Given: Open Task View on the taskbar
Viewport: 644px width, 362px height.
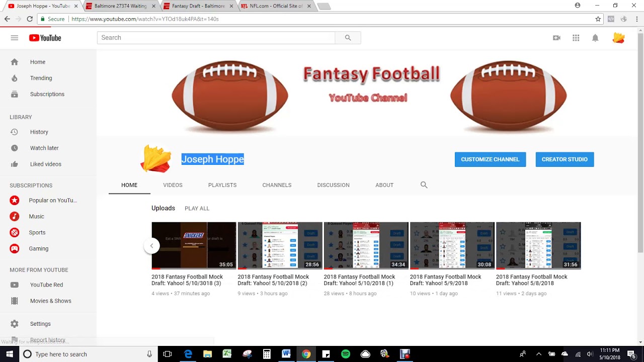Looking at the screenshot, I should pos(168,354).
